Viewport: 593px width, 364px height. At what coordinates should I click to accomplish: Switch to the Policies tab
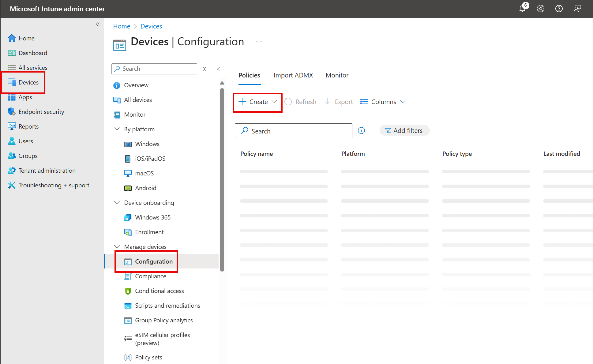249,75
